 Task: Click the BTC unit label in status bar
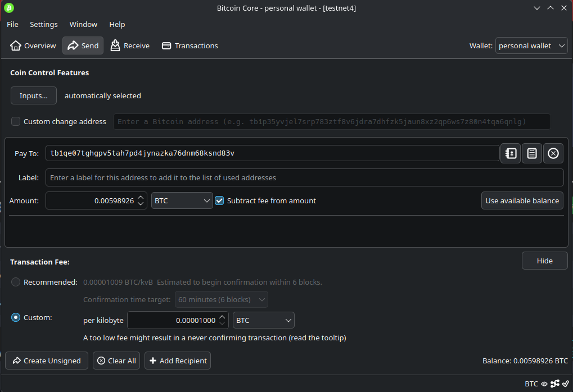click(531, 384)
